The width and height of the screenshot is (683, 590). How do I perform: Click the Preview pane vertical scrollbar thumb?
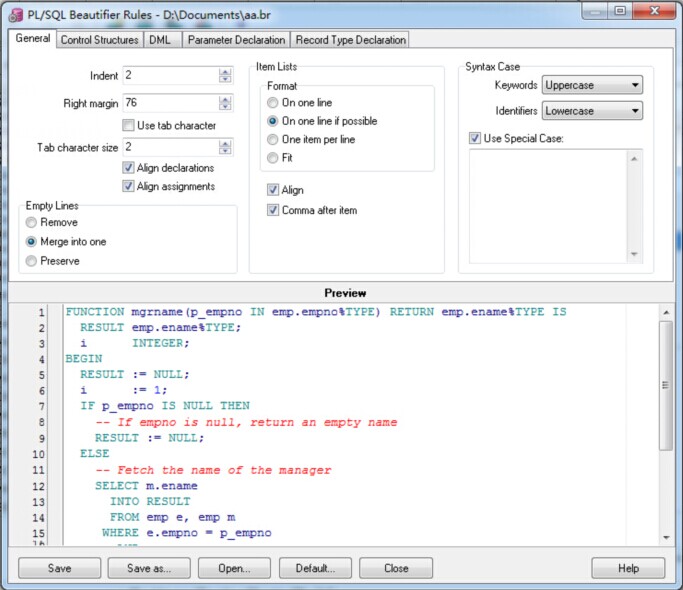point(666,386)
